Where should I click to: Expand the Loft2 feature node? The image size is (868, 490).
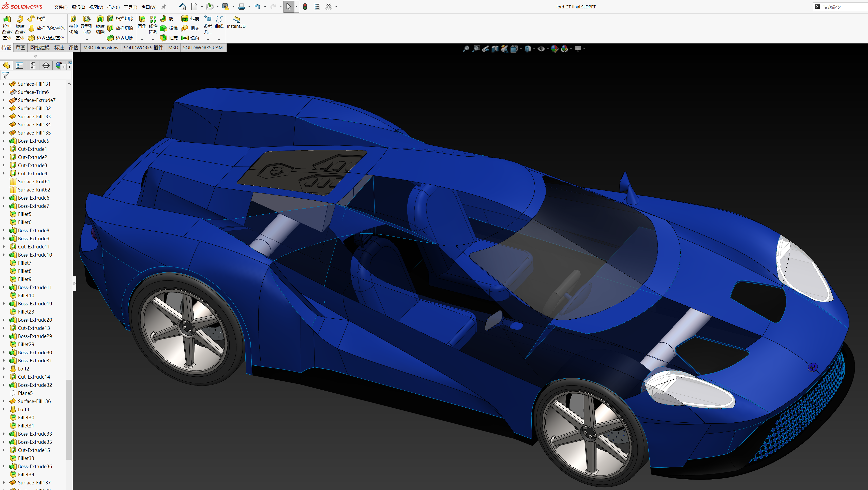pos(4,369)
